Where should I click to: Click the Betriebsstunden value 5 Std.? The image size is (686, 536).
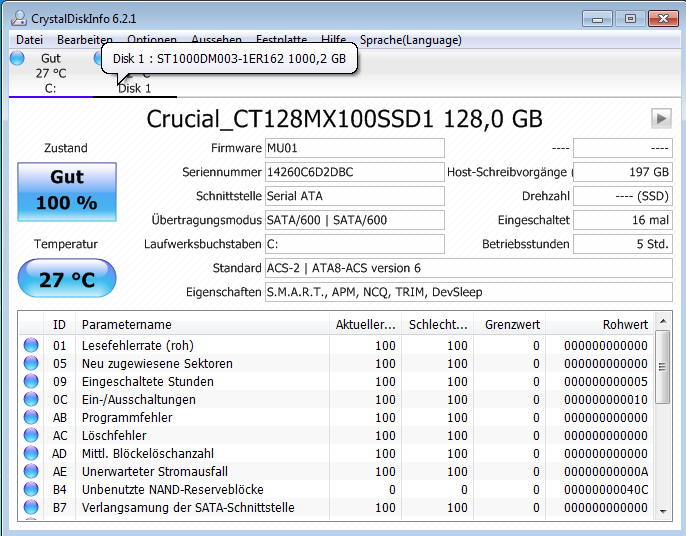click(623, 244)
